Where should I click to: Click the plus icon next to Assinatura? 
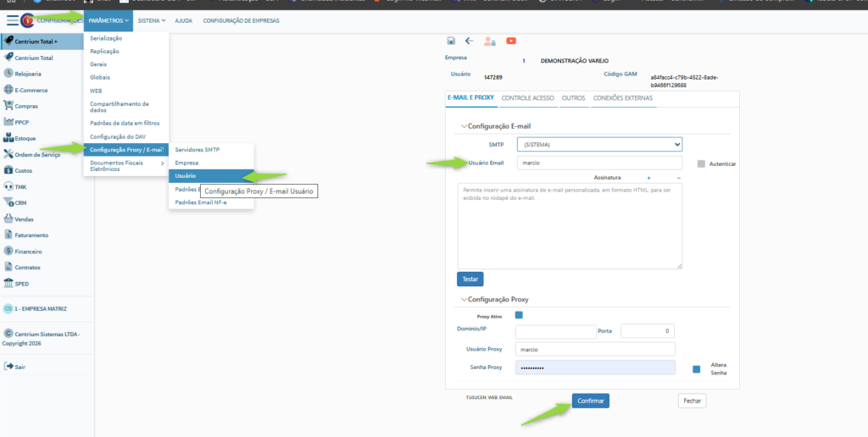648,178
